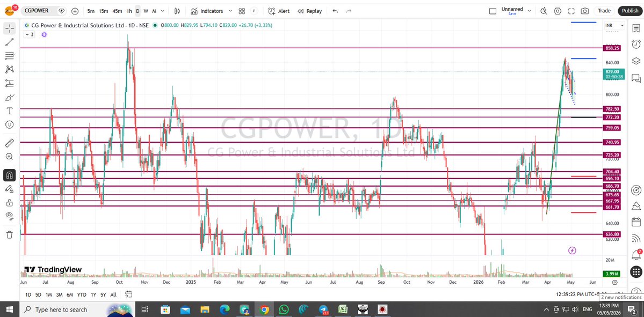Select the 3M date range
The height and width of the screenshot is (317, 644).
[60, 294]
